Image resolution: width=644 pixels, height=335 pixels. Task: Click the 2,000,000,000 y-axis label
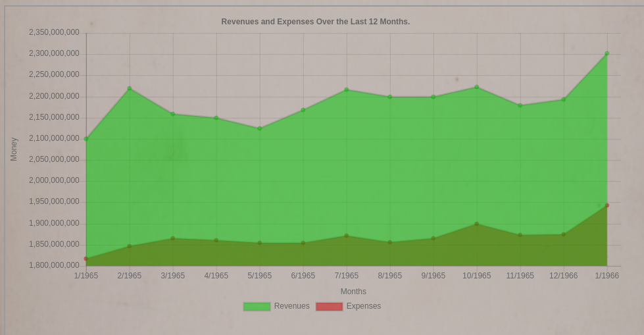[54, 180]
